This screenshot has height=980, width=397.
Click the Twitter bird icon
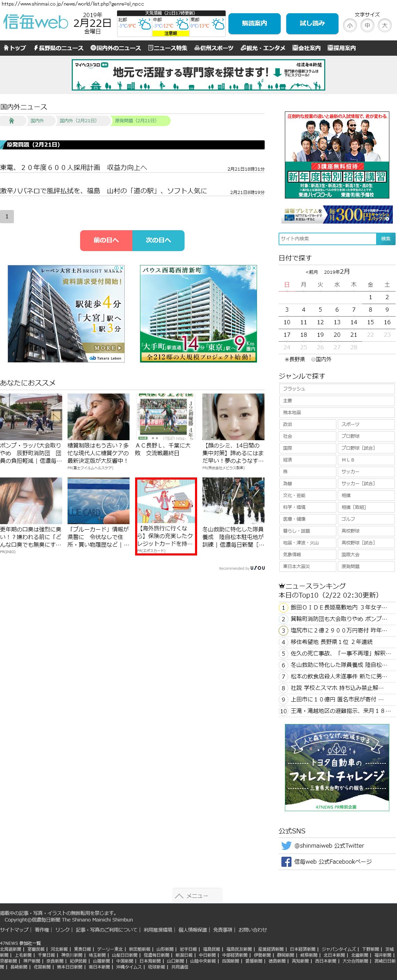pos(286,845)
